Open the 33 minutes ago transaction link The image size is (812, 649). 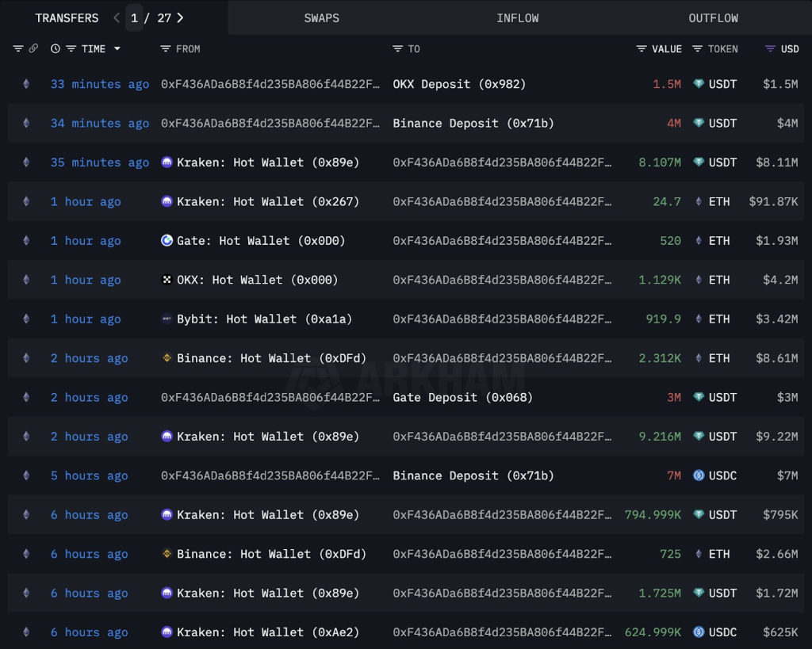pos(100,84)
